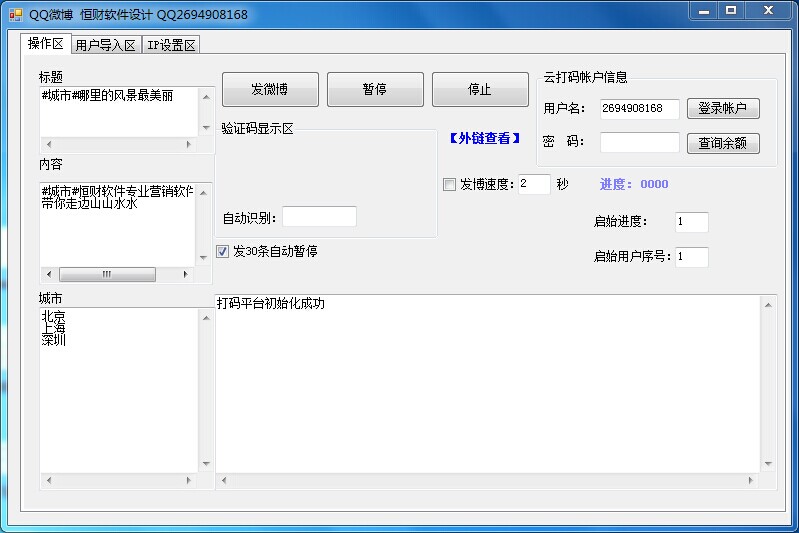Uncheck 发30条自动暂停 checkbox
Viewport: 799px width, 533px height.
223,251
